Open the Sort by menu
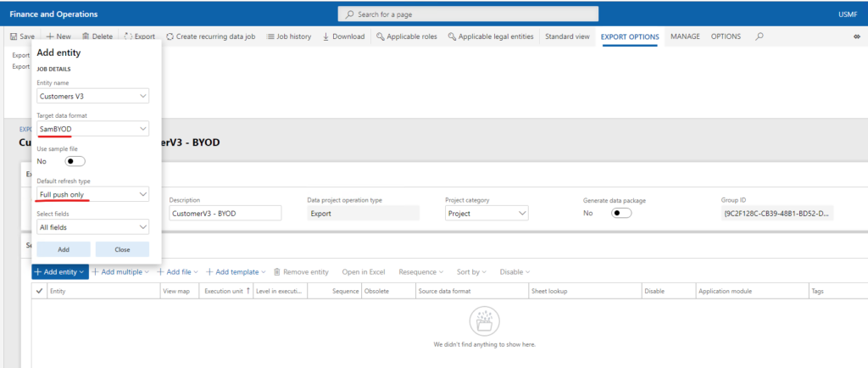 click(471, 271)
